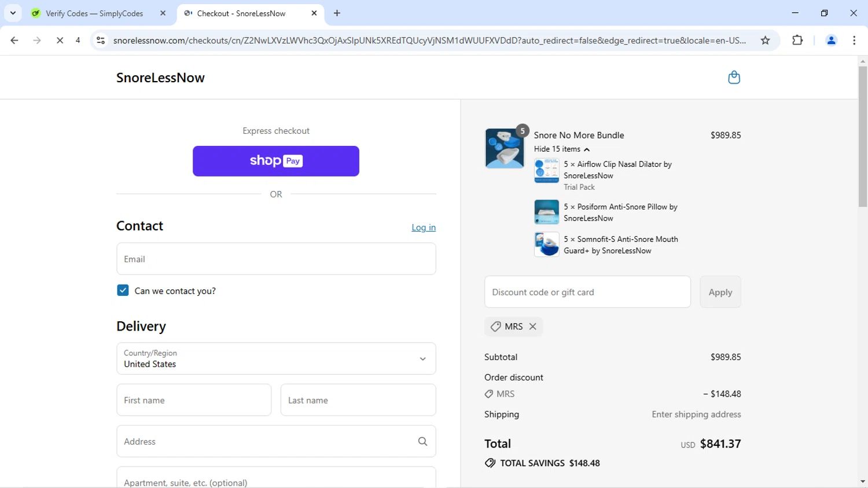
Task: Stop loading the page
Action: pos(60,41)
